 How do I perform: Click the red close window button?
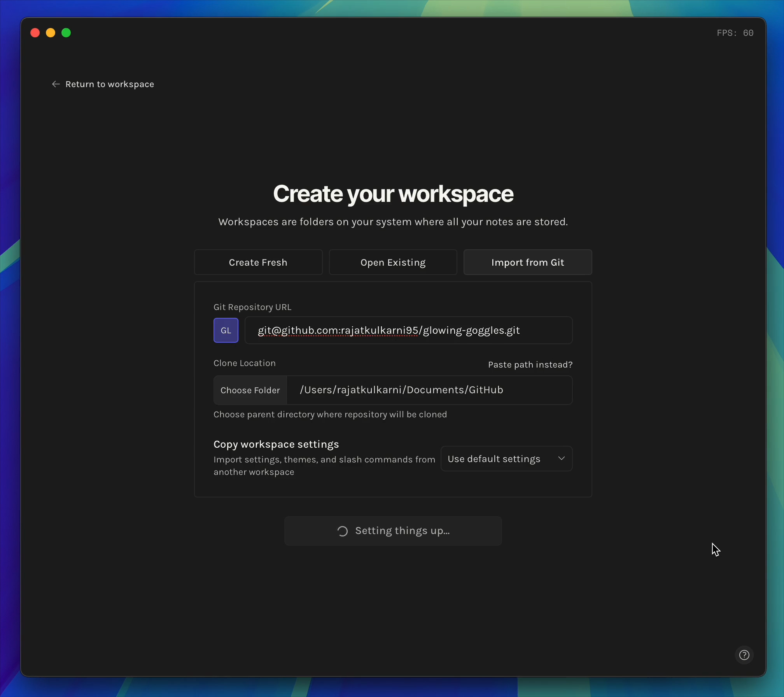pyautogui.click(x=35, y=33)
